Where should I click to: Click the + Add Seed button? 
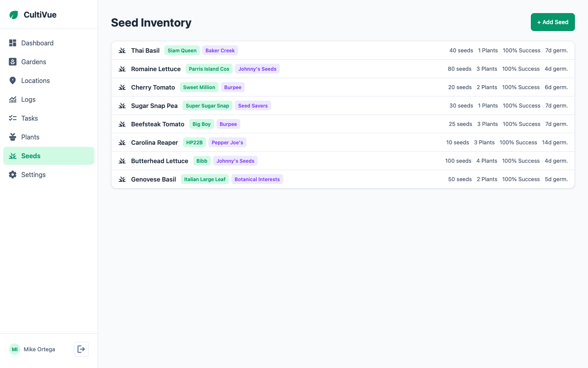click(552, 22)
